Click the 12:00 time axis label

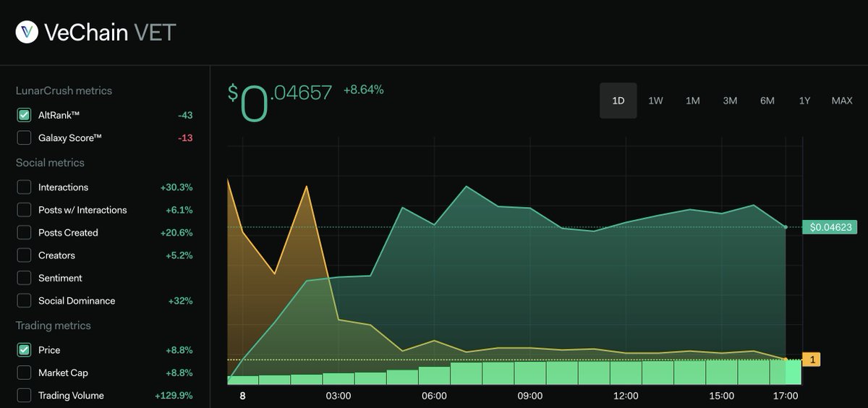(x=626, y=396)
